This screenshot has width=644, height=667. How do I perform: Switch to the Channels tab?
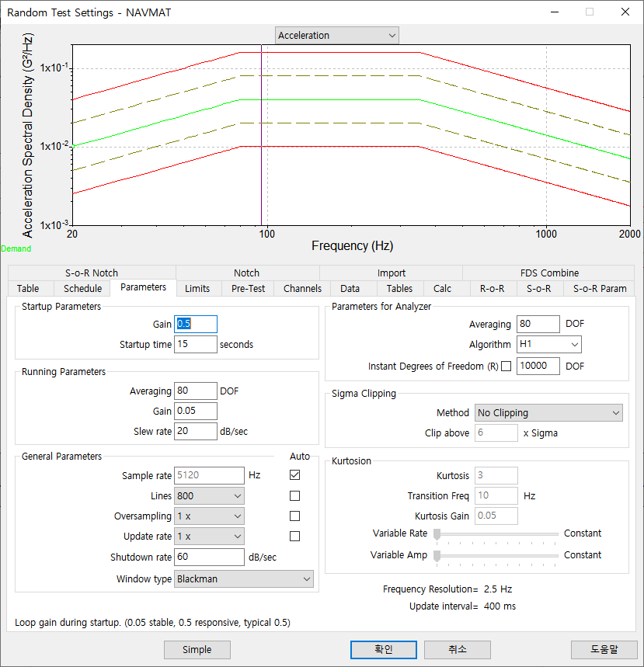pos(303,288)
